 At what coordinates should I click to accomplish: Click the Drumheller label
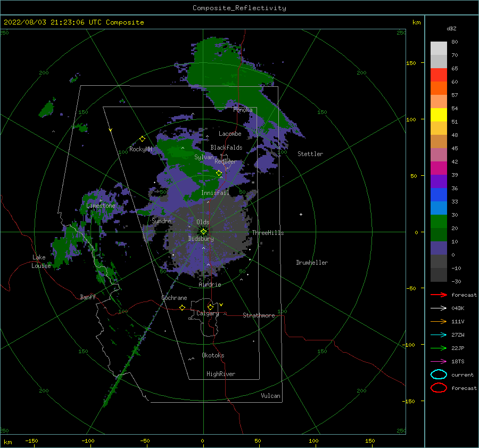coord(312,263)
